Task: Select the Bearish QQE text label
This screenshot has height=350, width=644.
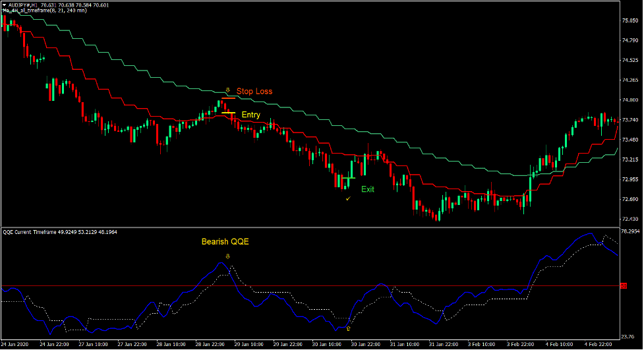Action: pos(225,242)
